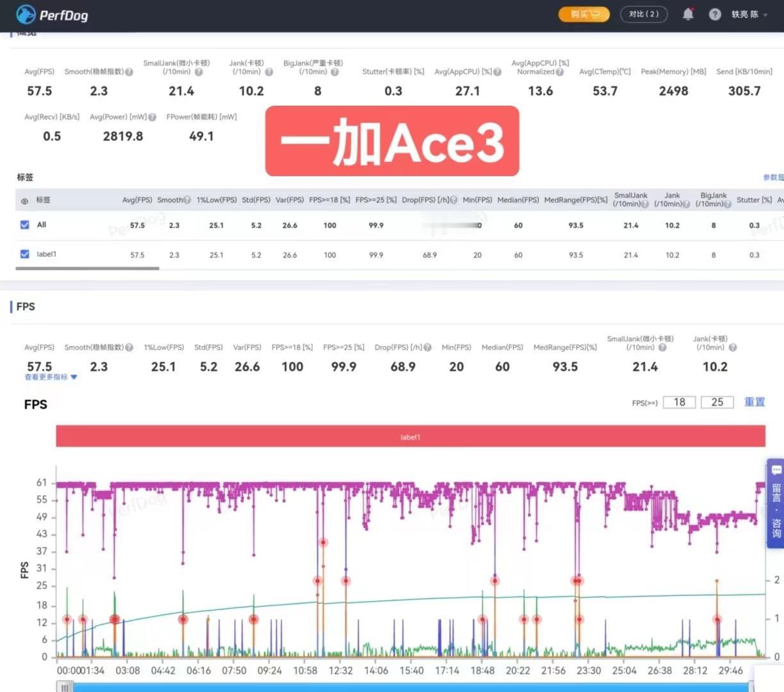
Task: Click the 购买 purchase button
Action: pos(584,14)
